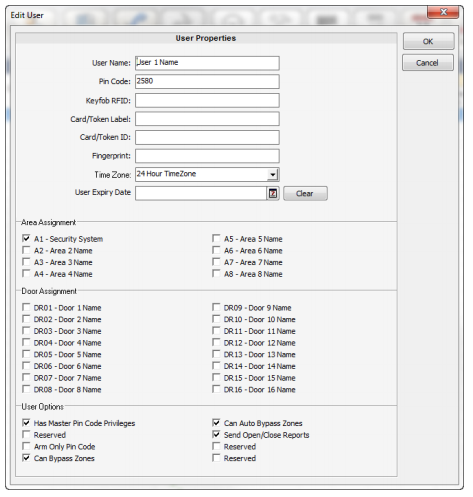Uncheck A1 - Security System area
This screenshot has width=473, height=497.
pos(26,238)
